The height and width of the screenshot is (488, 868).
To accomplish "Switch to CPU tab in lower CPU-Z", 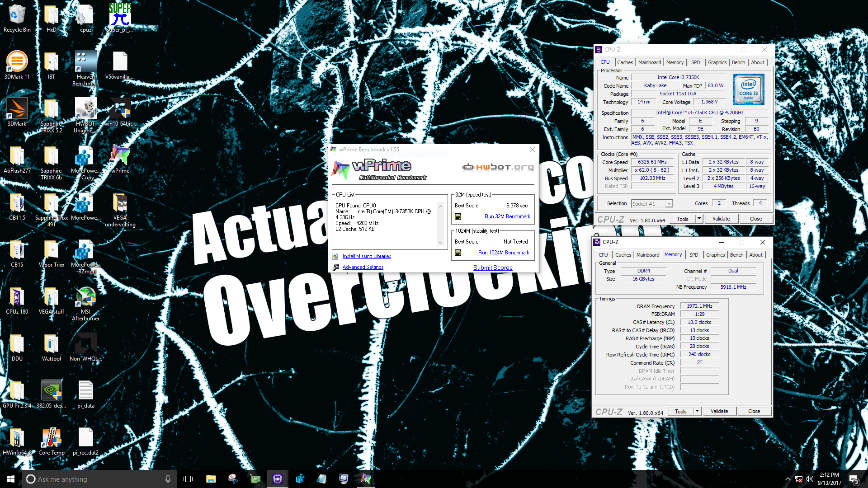I will coord(603,255).
